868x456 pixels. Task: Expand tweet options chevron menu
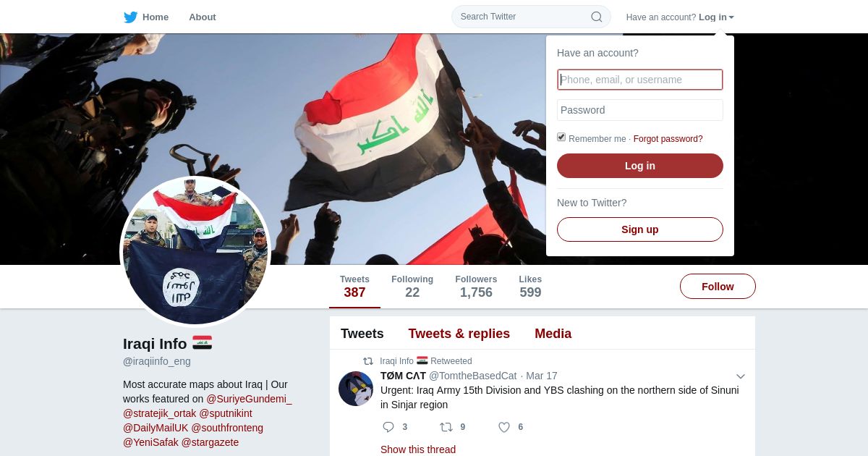[x=740, y=376]
